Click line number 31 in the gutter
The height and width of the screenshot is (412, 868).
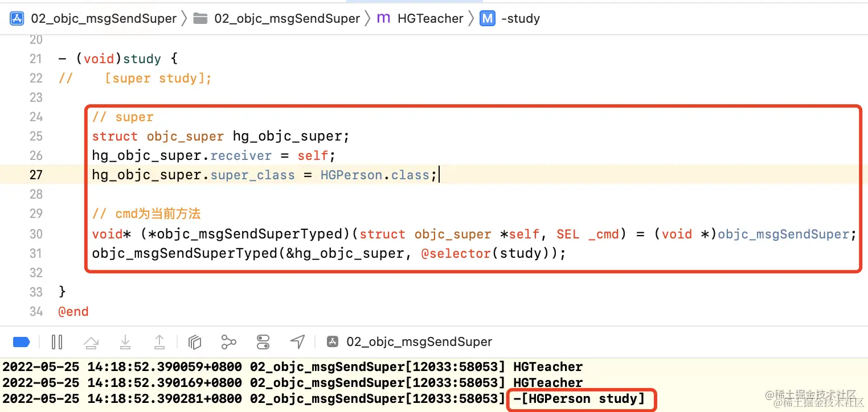[36, 253]
